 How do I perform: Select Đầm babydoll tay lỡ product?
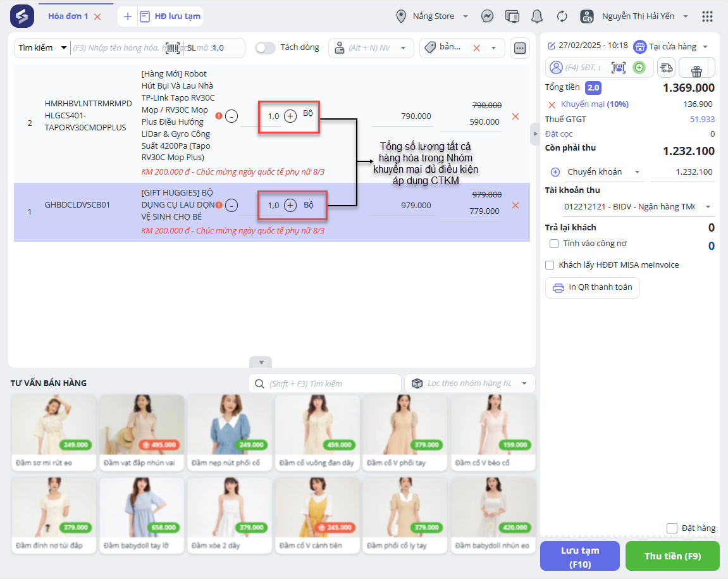coord(142,515)
